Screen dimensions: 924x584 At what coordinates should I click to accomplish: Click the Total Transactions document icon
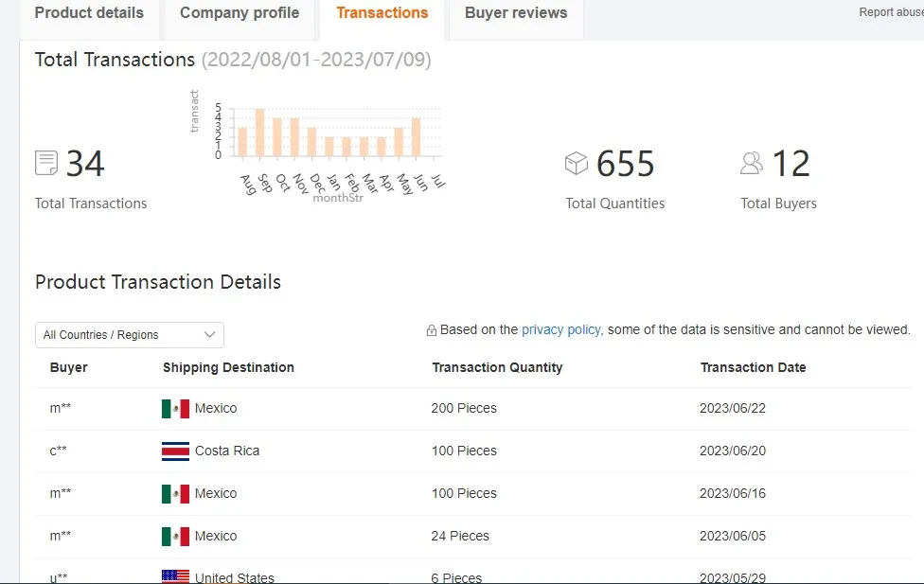pos(46,163)
